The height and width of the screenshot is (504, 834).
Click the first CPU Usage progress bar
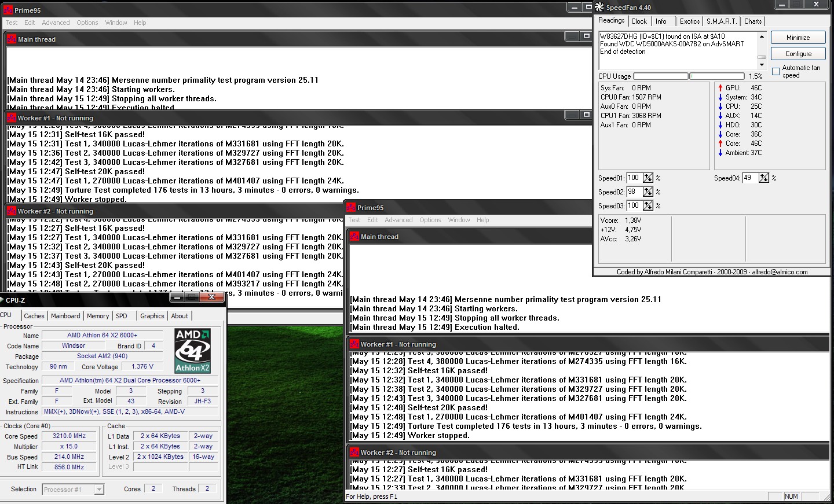pos(661,76)
